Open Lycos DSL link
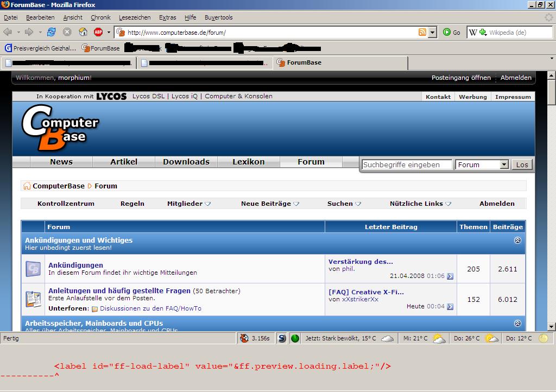 (149, 96)
